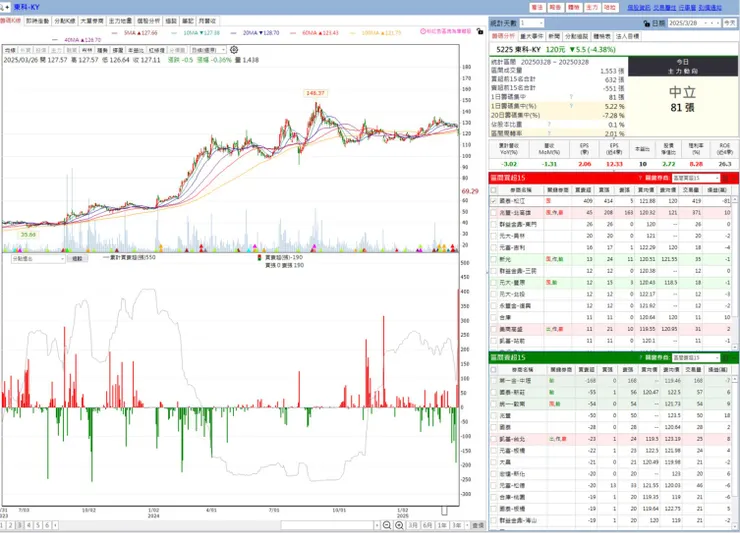Switch to the 重大事件 tab
Viewport: 740px width, 533px height.
click(x=531, y=36)
